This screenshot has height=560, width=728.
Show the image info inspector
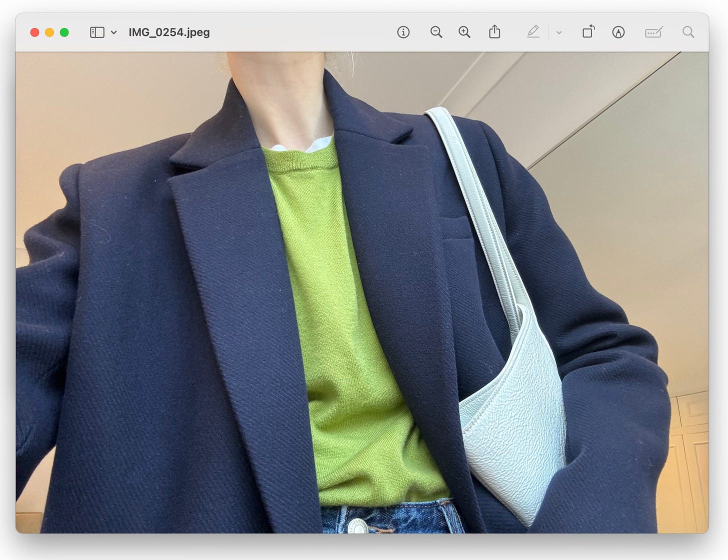pyautogui.click(x=403, y=32)
